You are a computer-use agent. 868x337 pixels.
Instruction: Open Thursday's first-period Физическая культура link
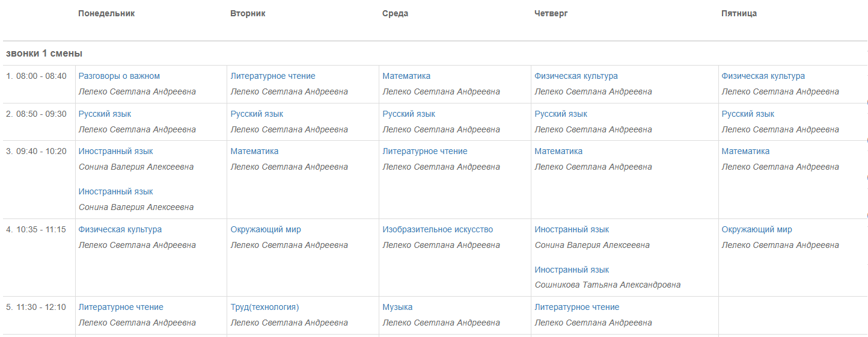click(576, 76)
